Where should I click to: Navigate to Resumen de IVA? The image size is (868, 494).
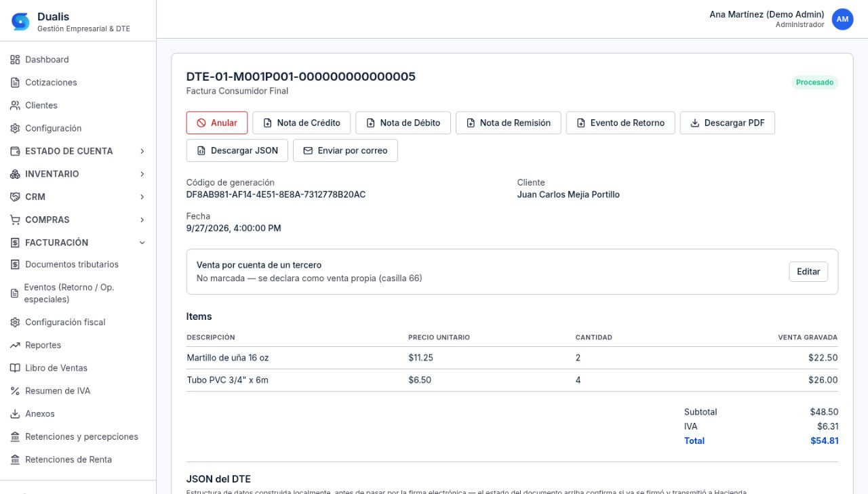[78, 391]
